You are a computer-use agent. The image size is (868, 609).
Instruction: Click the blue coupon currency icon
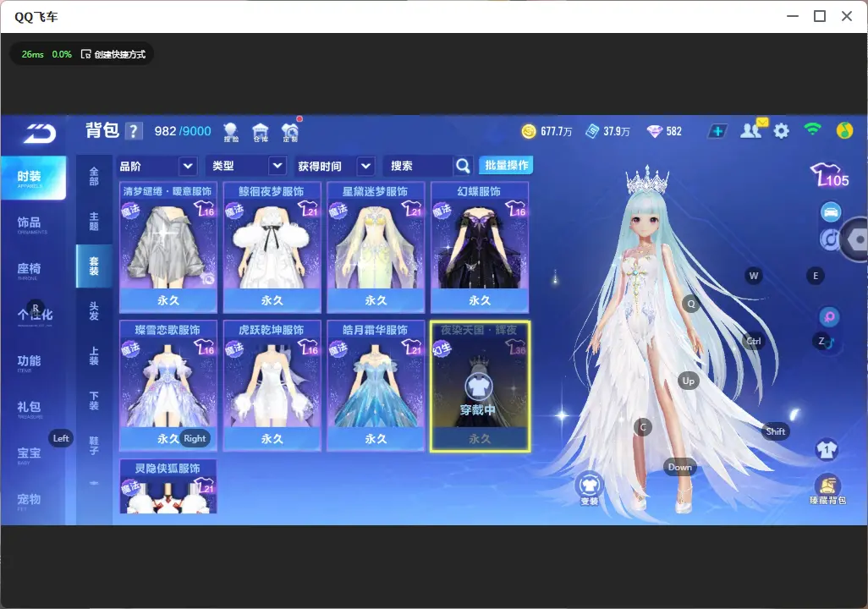[592, 131]
